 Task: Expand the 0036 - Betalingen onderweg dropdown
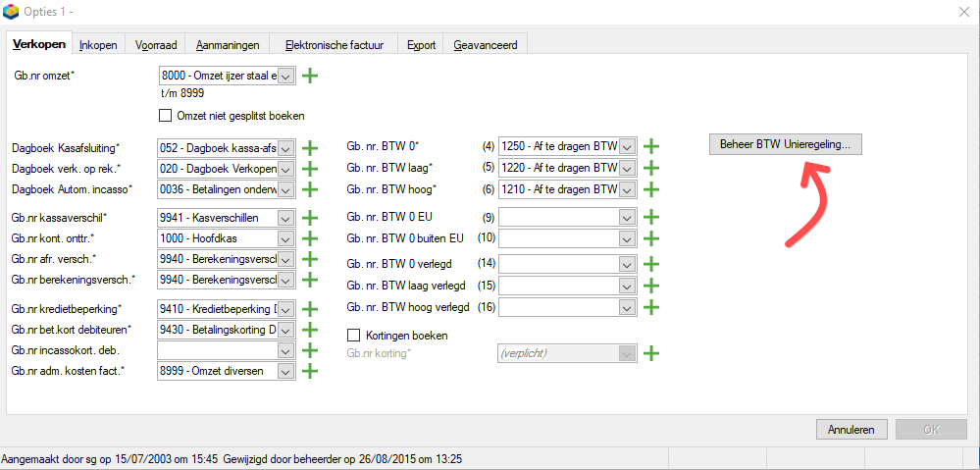click(285, 188)
